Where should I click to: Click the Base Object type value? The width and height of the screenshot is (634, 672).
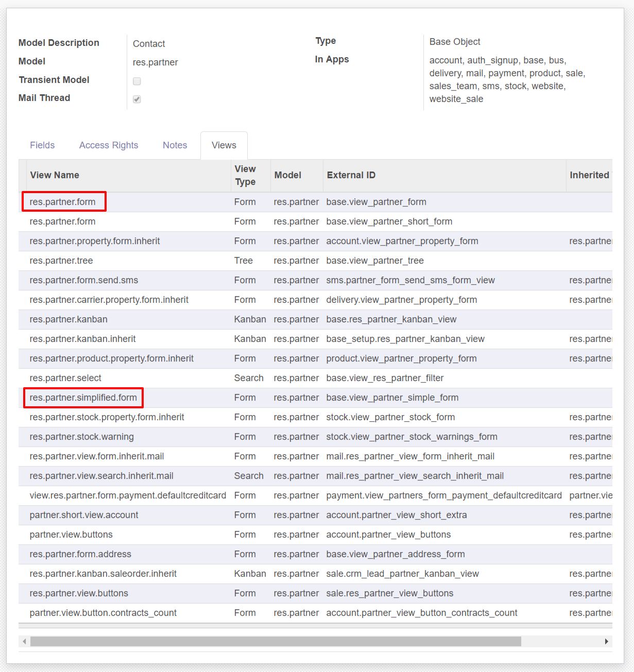455,42
